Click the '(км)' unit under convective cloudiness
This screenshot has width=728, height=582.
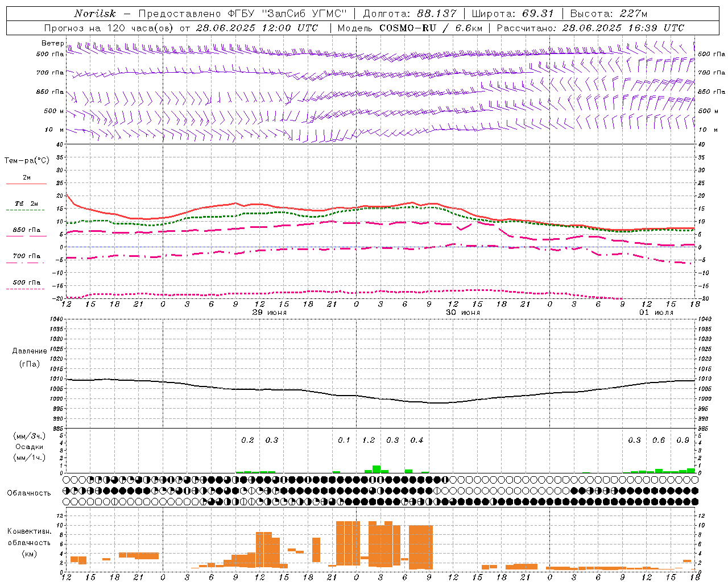click(29, 553)
